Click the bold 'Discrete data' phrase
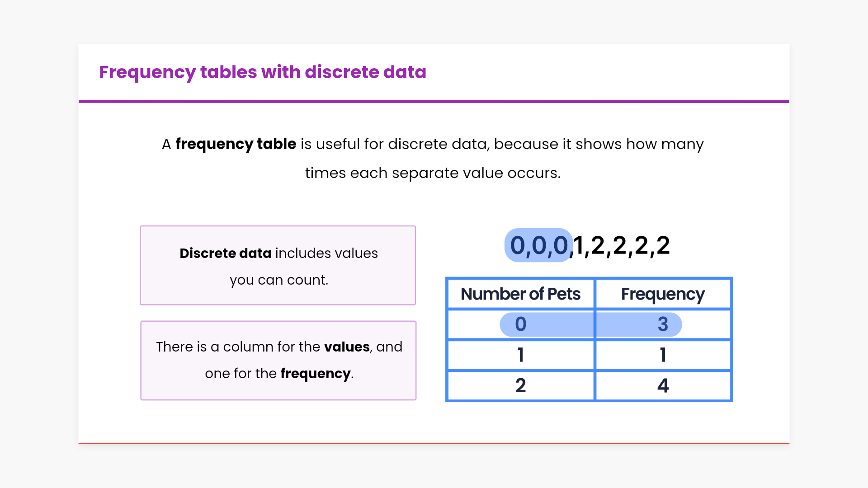 [225, 253]
